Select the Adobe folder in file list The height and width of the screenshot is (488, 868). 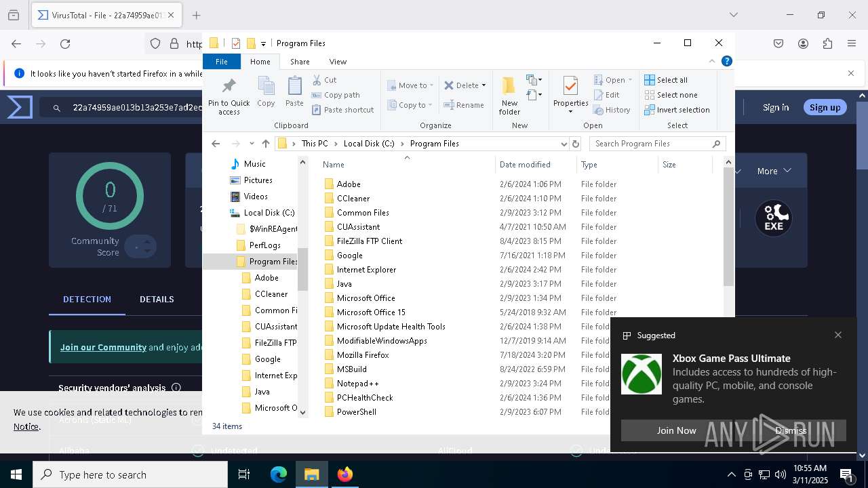pyautogui.click(x=349, y=184)
